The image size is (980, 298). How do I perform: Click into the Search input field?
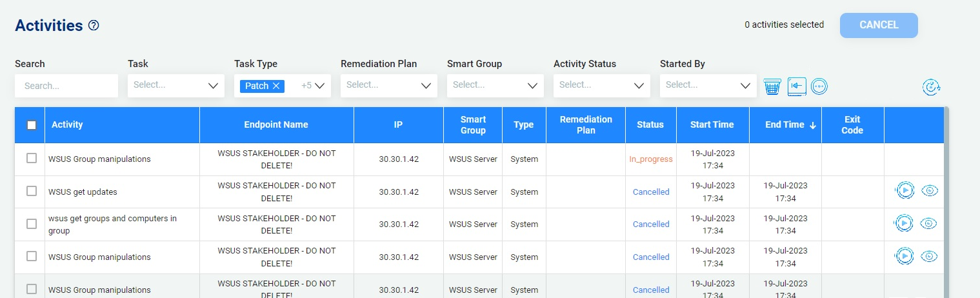pyautogui.click(x=66, y=86)
